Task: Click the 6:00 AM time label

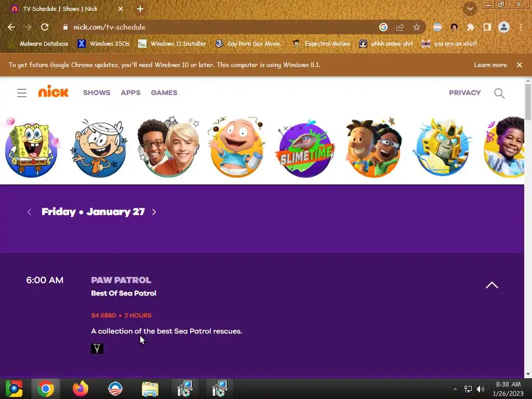Action: [x=45, y=280]
